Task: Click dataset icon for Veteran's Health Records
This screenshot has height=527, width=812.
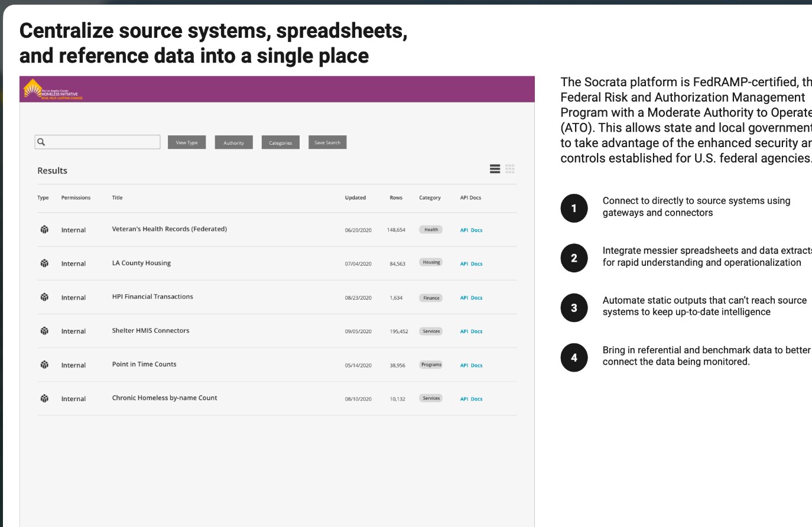Action: [44, 230]
